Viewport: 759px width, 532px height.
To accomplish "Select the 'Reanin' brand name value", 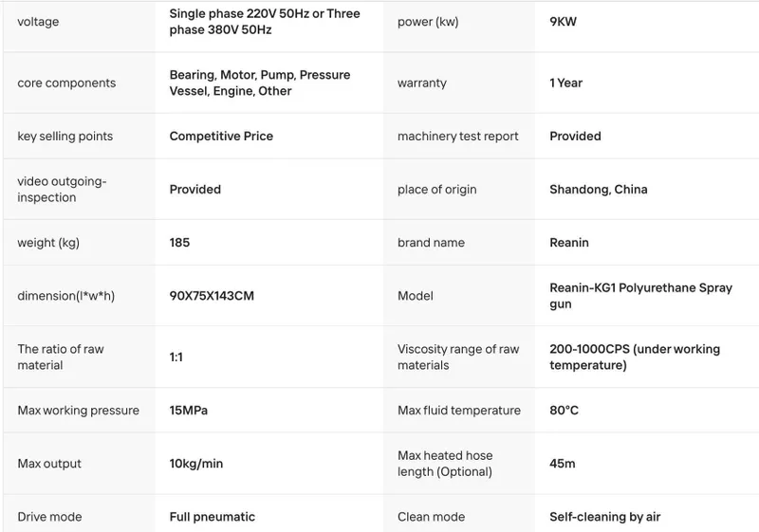I will (569, 243).
